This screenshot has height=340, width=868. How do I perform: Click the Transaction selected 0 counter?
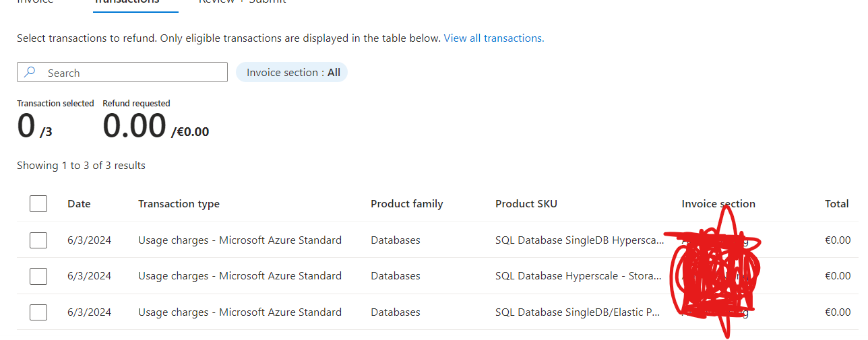tap(26, 127)
